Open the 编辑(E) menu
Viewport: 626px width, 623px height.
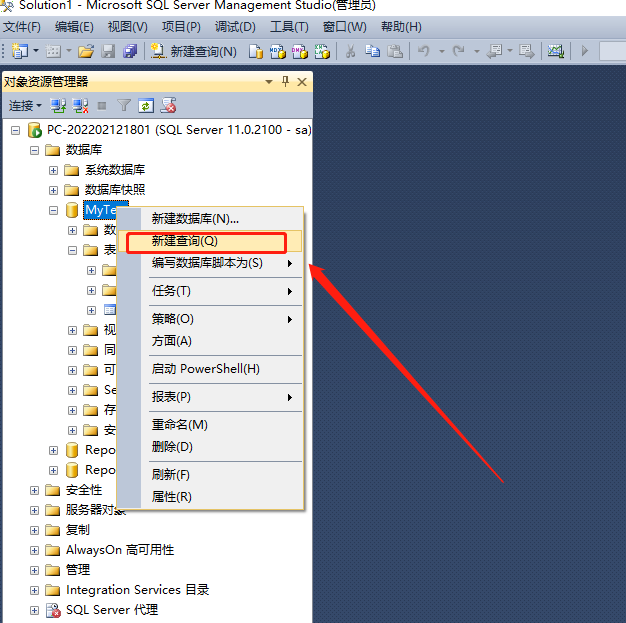(x=74, y=27)
